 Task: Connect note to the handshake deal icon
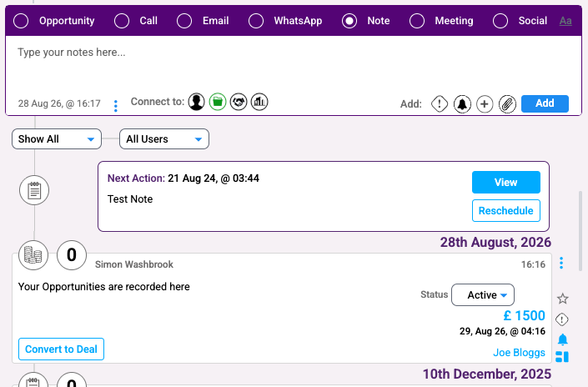tap(239, 102)
